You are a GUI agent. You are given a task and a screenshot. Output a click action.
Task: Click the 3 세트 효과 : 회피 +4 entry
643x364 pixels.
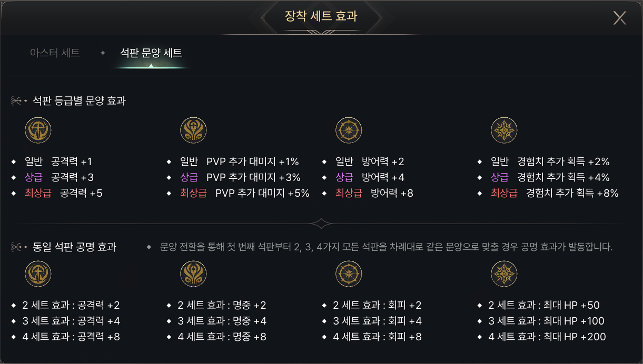[x=377, y=321]
